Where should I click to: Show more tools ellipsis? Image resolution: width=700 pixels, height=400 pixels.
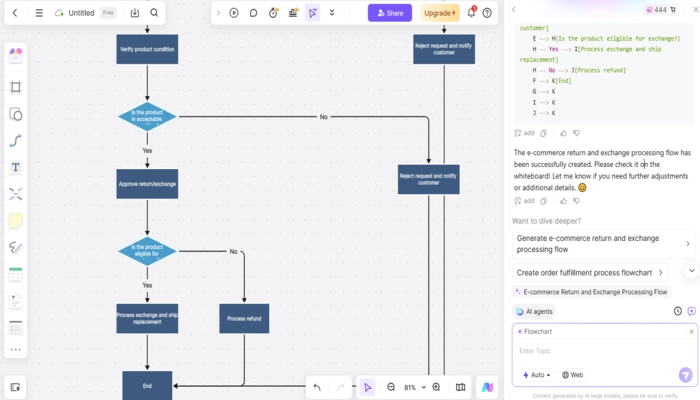point(16,350)
